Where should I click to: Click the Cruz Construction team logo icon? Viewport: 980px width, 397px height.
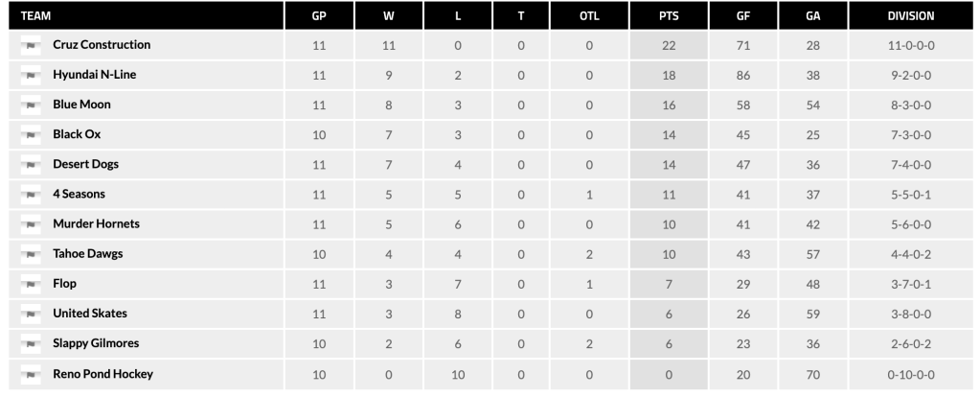[31, 45]
